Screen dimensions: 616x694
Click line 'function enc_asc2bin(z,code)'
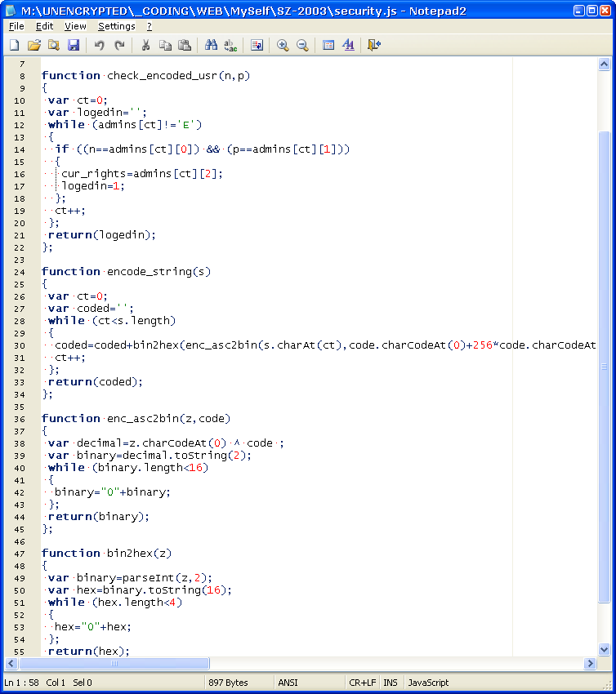(136, 419)
